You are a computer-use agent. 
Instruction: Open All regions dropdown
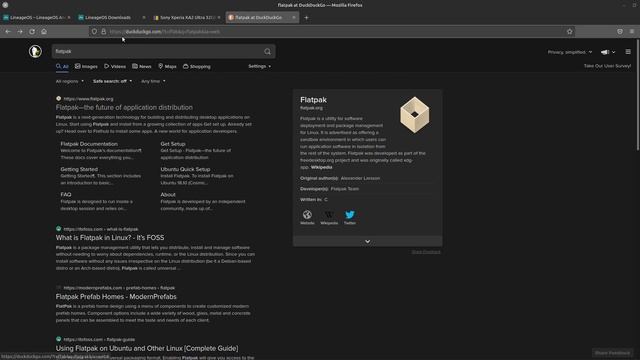(x=69, y=81)
